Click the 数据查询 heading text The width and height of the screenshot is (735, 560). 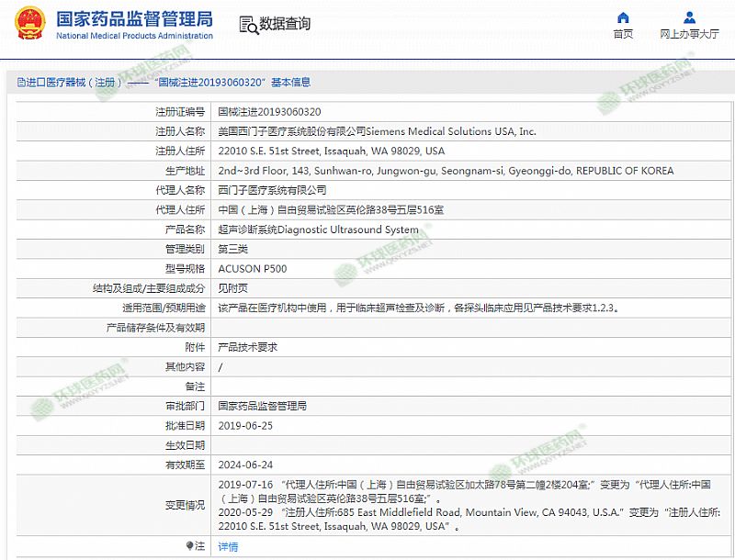coord(285,25)
